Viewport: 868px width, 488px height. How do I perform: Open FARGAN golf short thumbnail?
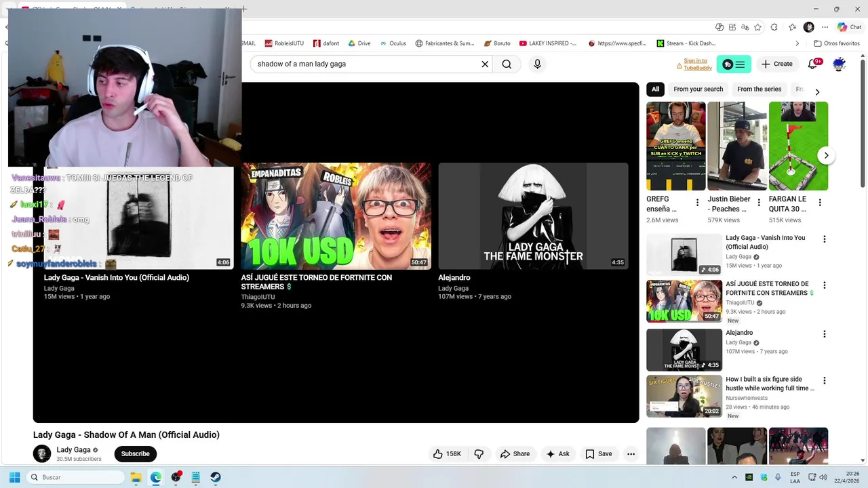pos(798,146)
